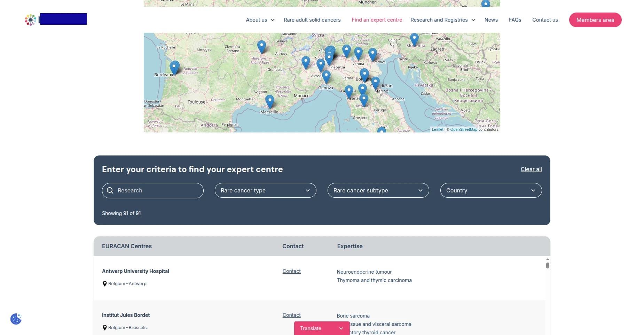
Task: Go to Rare adult solid cancers page
Action: (x=312, y=20)
